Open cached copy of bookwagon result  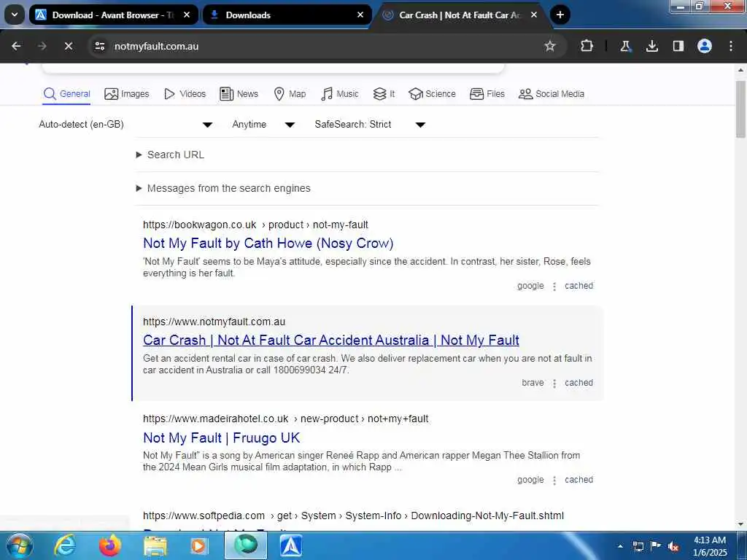coord(578,286)
